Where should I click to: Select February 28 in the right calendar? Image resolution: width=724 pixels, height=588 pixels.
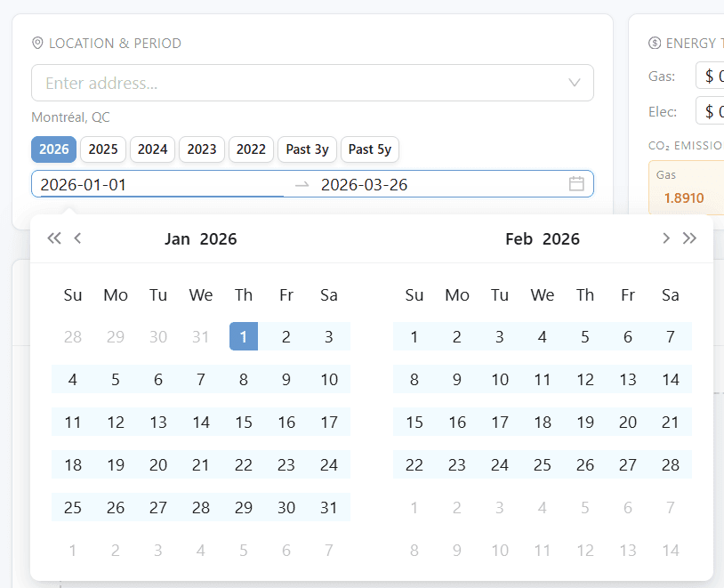(671, 464)
